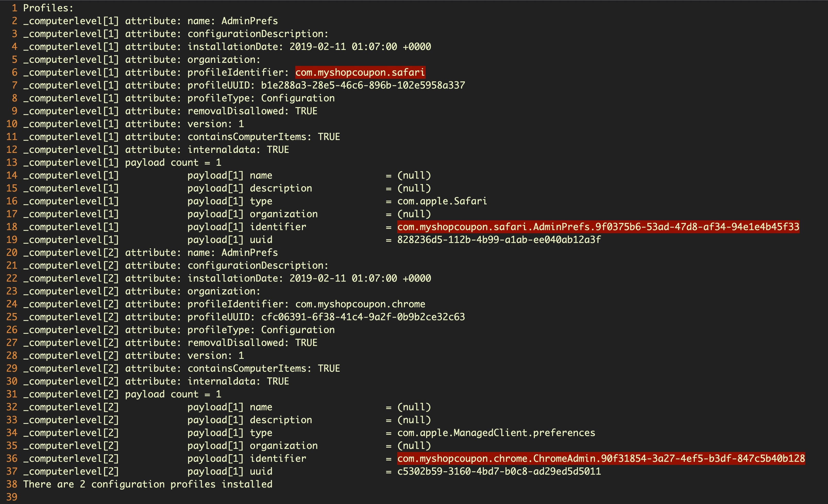
Task: Click the com.apple.ManagedClient.preferences payload type
Action: pos(496,433)
